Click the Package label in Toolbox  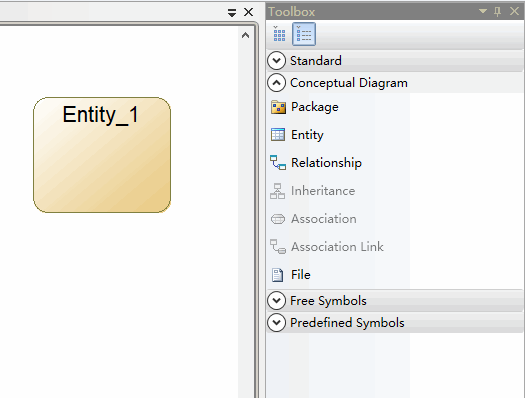click(x=315, y=107)
